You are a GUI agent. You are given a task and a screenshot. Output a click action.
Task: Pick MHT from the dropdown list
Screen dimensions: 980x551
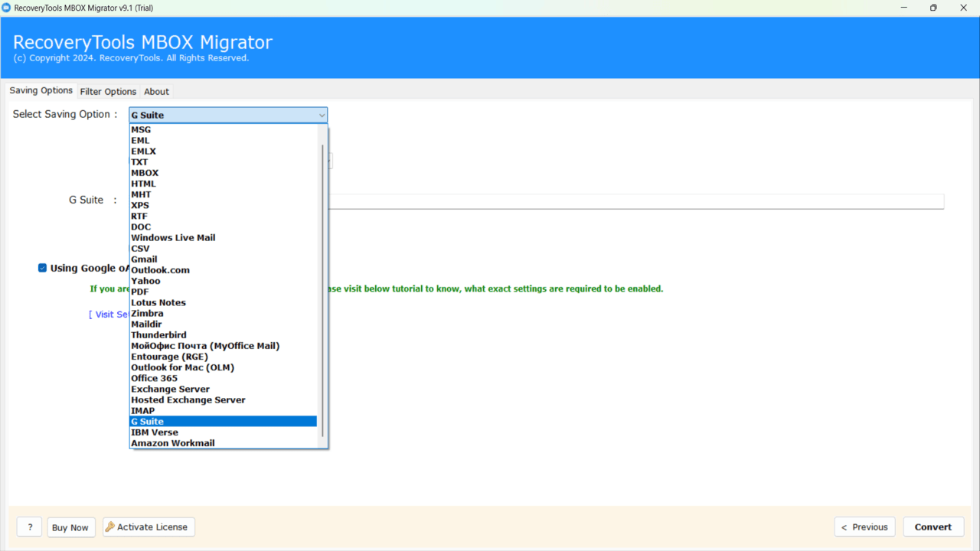(223, 194)
